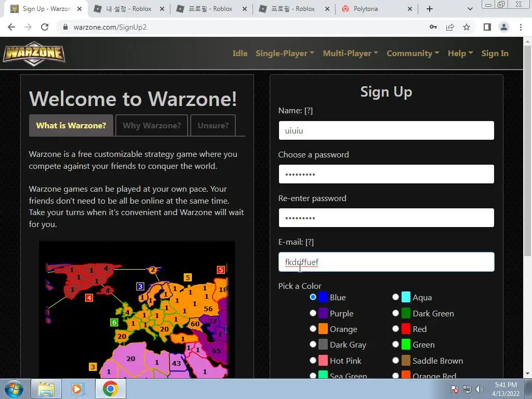Click the Re-enter password field

coord(387,218)
